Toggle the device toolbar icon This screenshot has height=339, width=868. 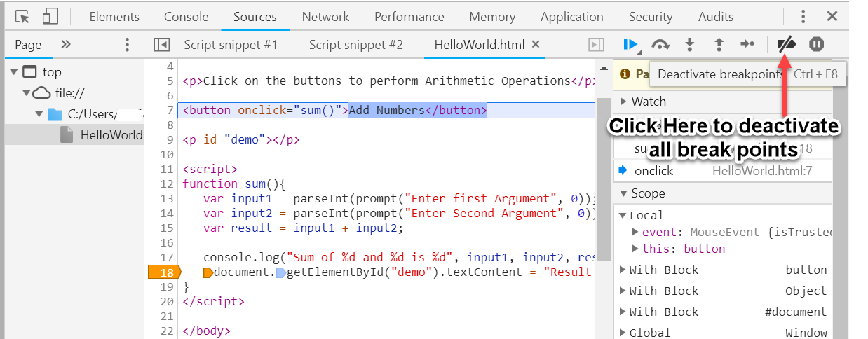(x=50, y=16)
